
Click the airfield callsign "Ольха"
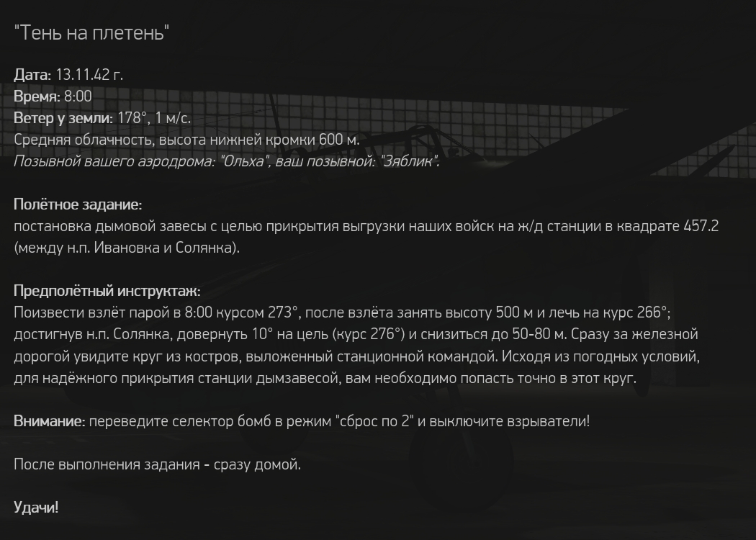243,161
